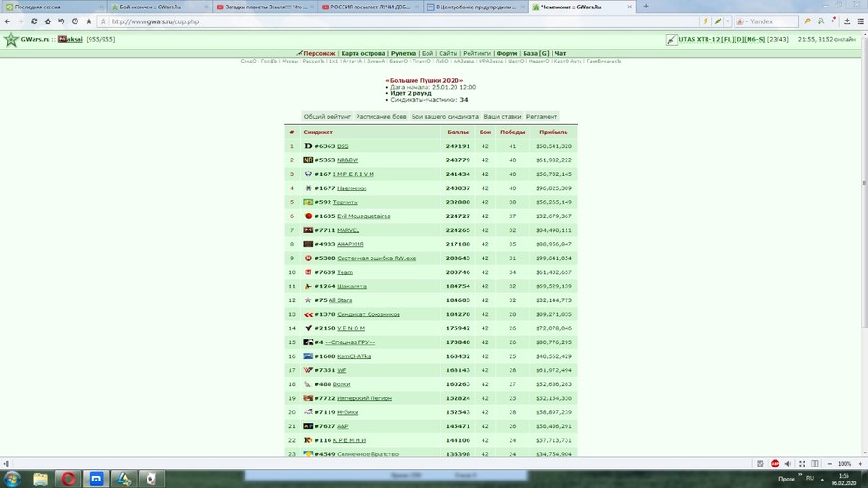Open the search engine selector next to Yandex

(x=742, y=21)
